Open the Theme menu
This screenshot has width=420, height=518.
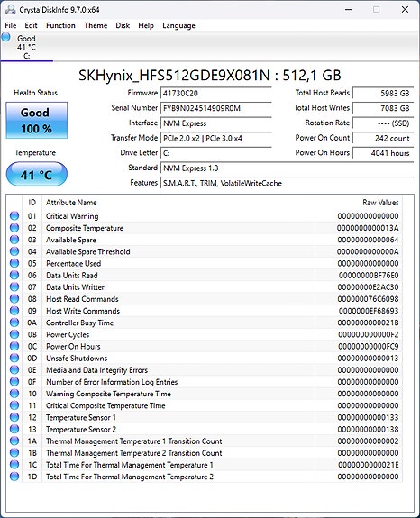pos(96,25)
